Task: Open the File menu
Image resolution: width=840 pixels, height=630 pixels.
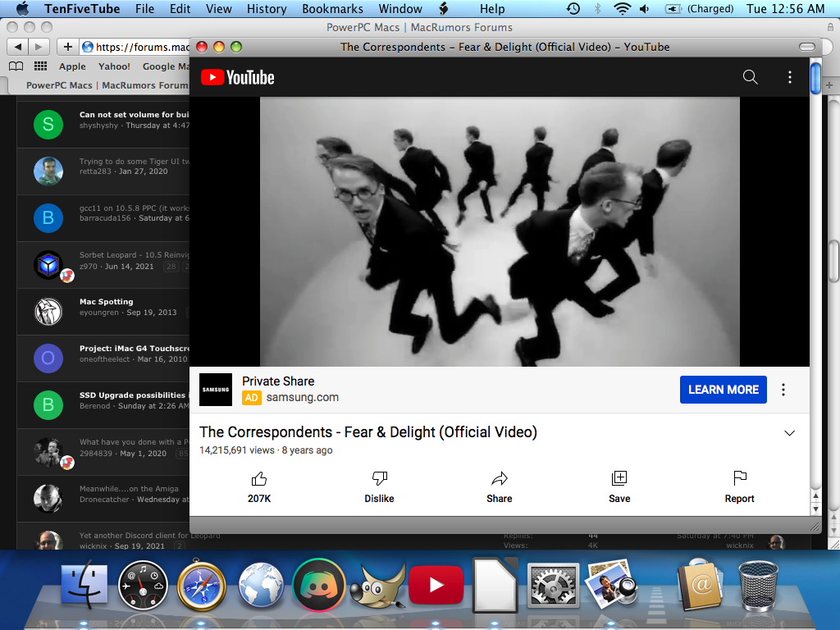Action: tap(144, 8)
